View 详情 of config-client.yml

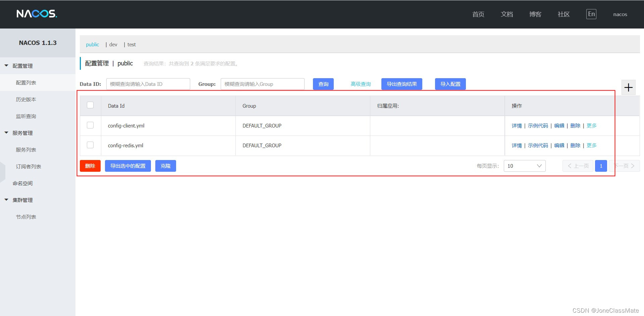coord(517,126)
